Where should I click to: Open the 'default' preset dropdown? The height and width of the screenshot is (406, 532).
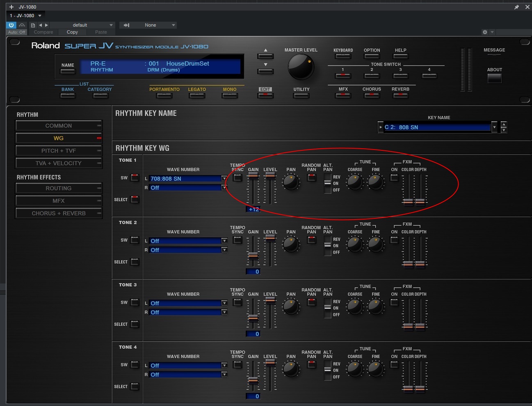coord(82,25)
